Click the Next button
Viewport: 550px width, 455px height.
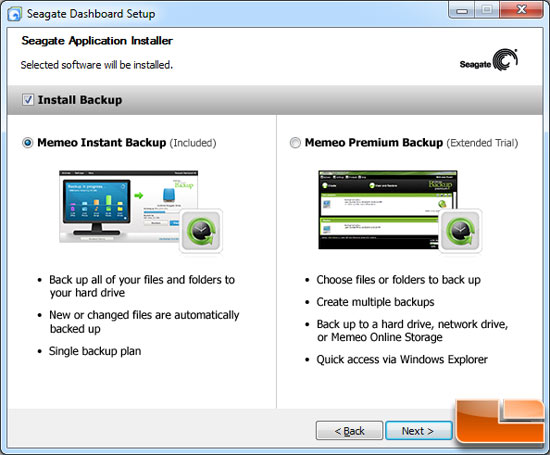pos(418,430)
